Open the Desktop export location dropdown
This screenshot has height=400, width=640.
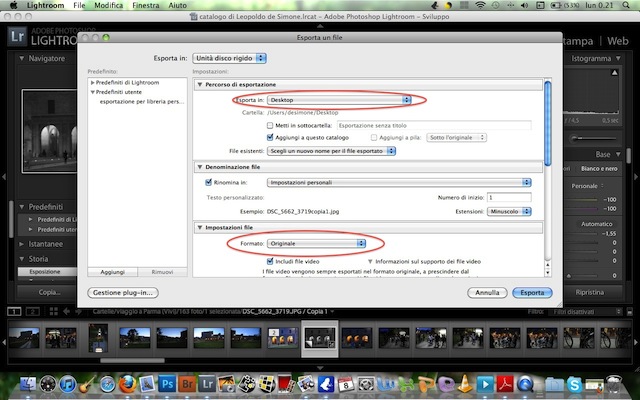[339, 100]
